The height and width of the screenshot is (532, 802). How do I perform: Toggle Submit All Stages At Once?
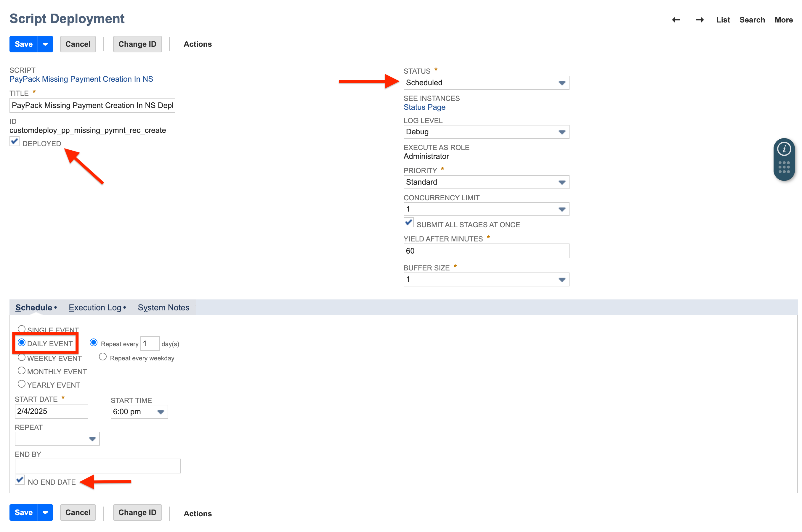click(x=408, y=222)
